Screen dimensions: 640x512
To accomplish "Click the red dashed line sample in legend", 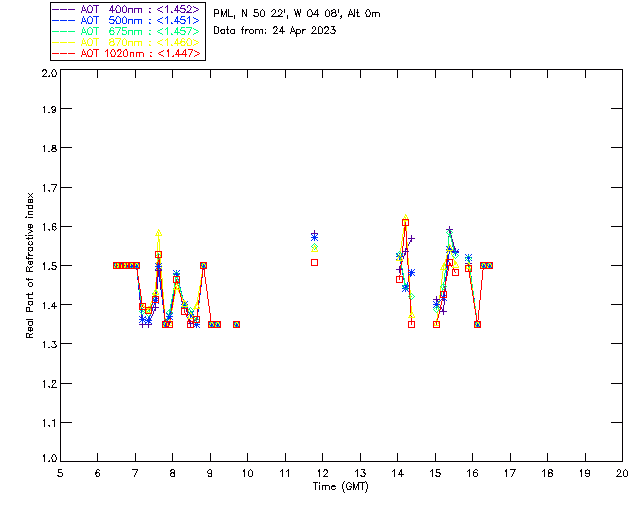I will pyautogui.click(x=64, y=53).
